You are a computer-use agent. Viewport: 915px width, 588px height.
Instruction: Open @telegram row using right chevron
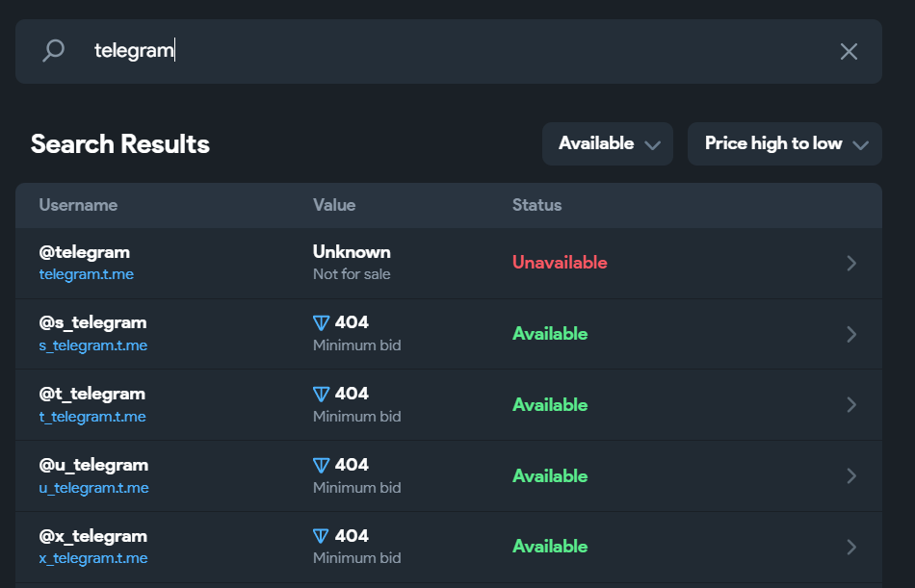[850, 264]
